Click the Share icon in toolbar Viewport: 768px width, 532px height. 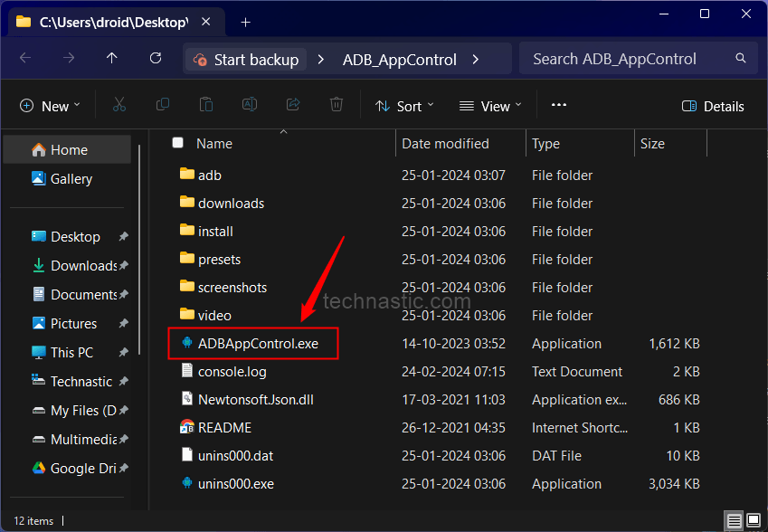click(x=293, y=105)
